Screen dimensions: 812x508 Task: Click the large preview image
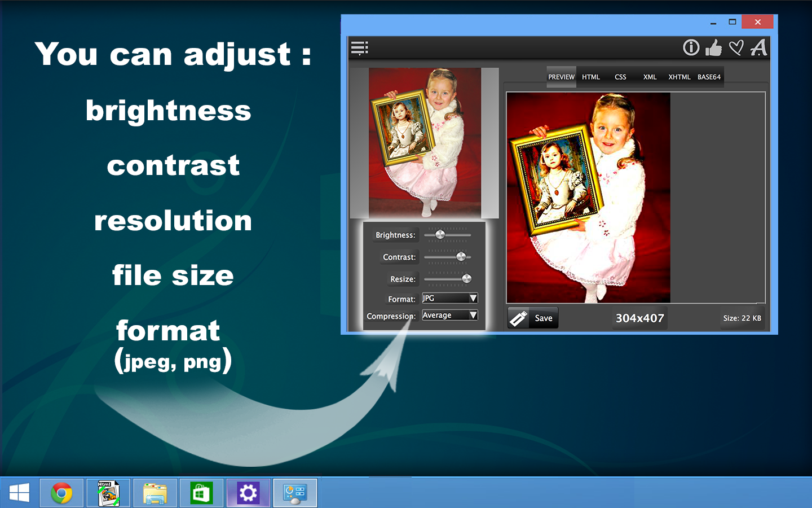pyautogui.click(x=589, y=198)
